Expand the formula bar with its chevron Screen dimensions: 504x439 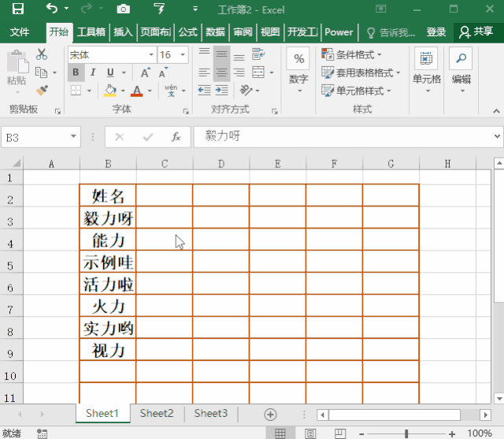(x=497, y=136)
